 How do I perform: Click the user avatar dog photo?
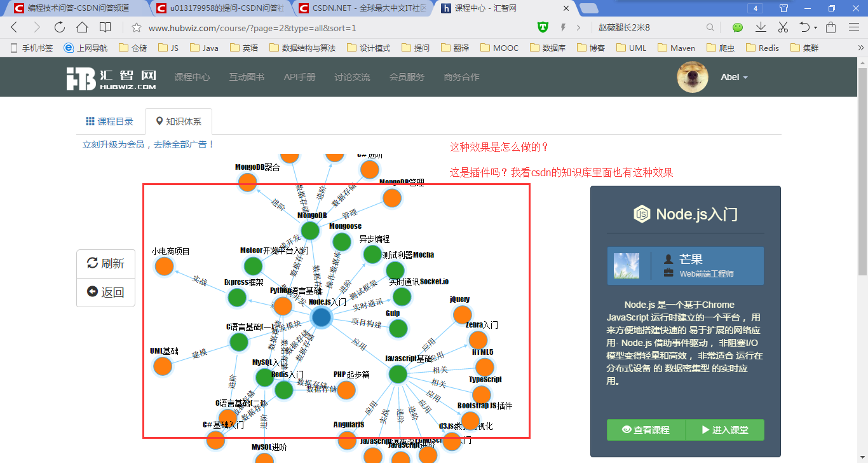(693, 77)
